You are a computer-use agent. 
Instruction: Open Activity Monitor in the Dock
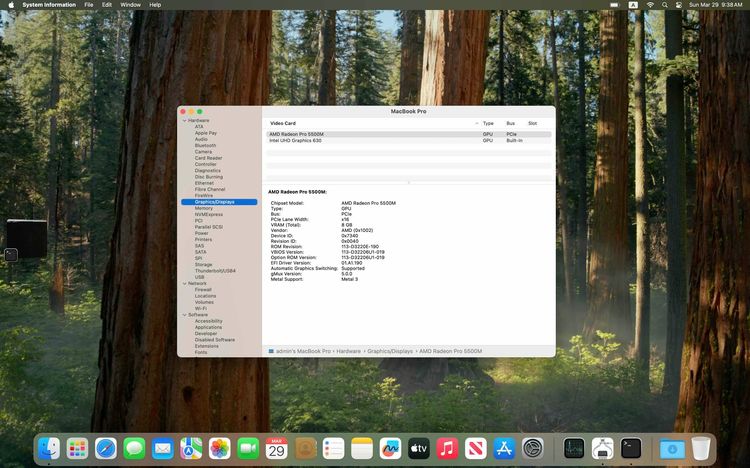(x=574, y=449)
